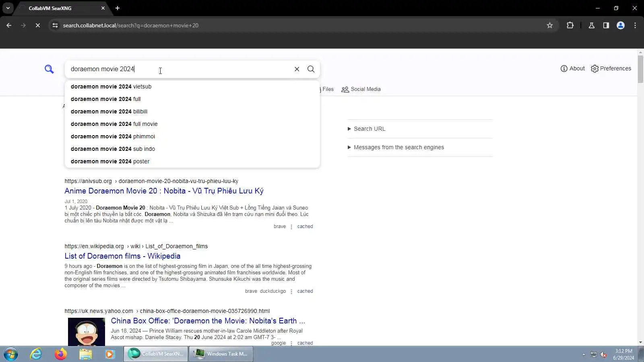Image resolution: width=644 pixels, height=362 pixels.
Task: Open the taskbar clock and date
Action: click(623, 354)
